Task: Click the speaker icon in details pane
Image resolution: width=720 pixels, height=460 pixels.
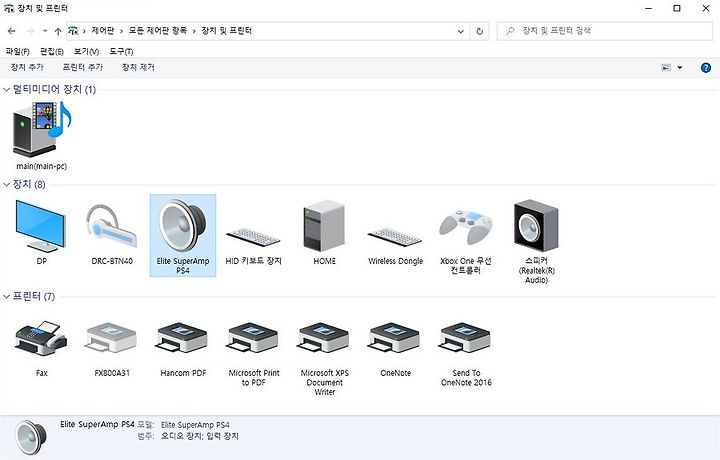Action: [x=31, y=437]
